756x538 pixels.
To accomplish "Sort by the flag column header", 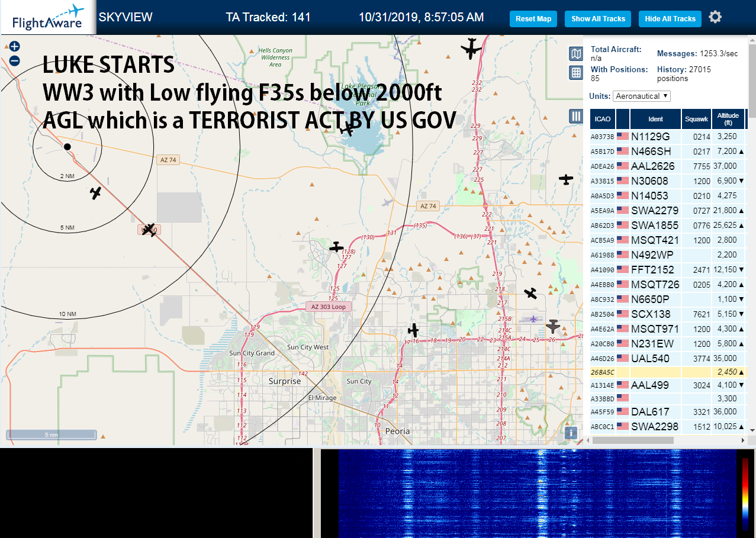I will 623,119.
